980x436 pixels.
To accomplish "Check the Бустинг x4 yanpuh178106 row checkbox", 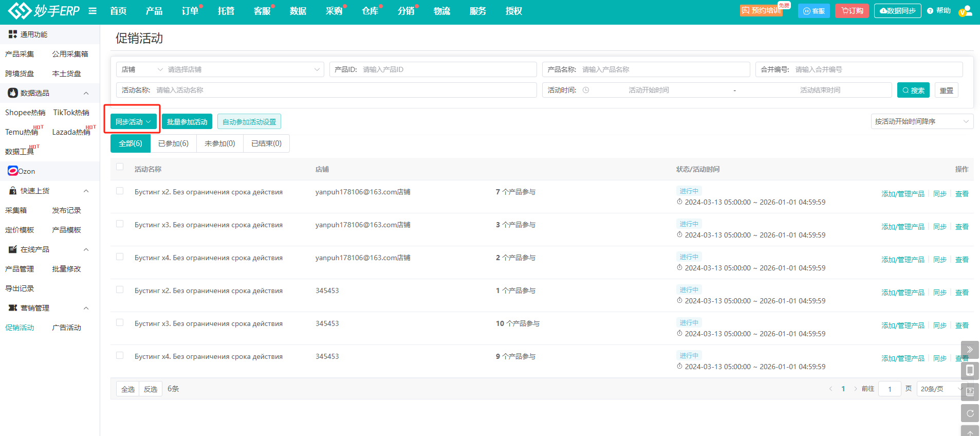I will click(x=120, y=257).
